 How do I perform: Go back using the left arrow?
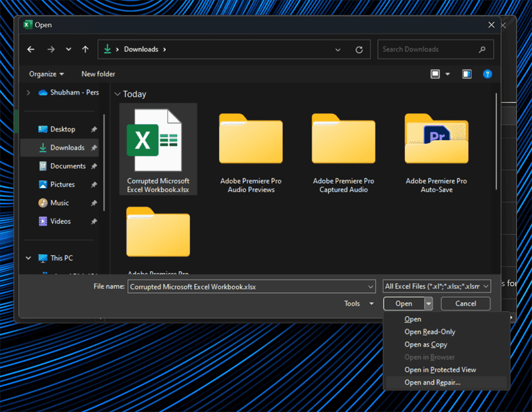[31, 49]
